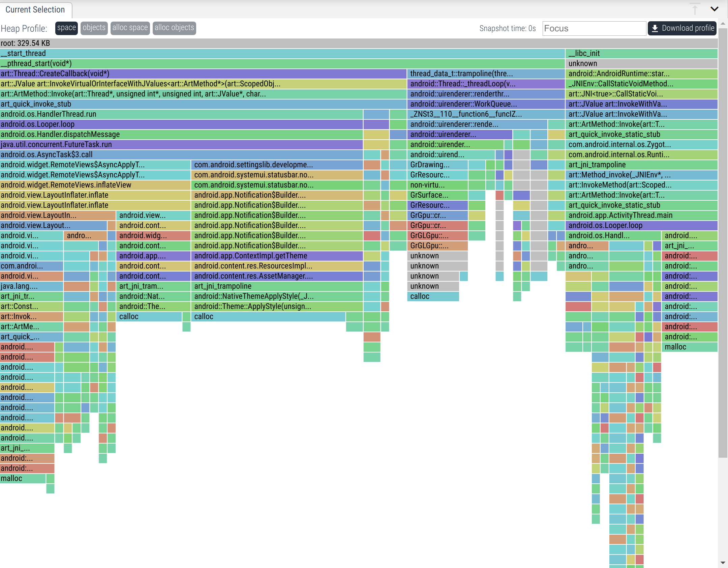Viewport: 728px width, 568px height.
Task: Click the download icon in Download profile
Action: 655,28
